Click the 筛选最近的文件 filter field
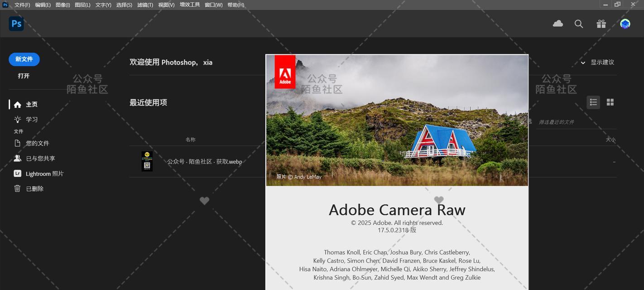The height and width of the screenshot is (290, 644). (576, 122)
